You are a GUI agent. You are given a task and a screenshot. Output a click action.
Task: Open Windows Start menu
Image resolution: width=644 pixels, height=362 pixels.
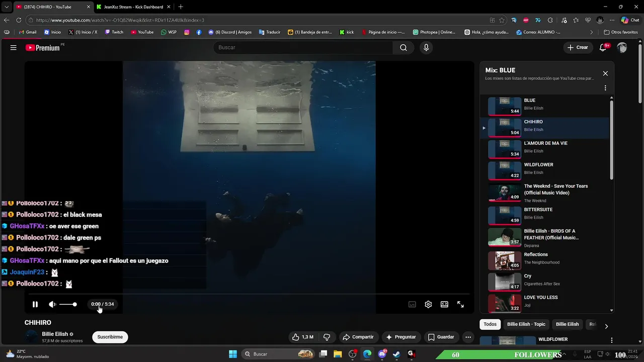tap(233, 354)
